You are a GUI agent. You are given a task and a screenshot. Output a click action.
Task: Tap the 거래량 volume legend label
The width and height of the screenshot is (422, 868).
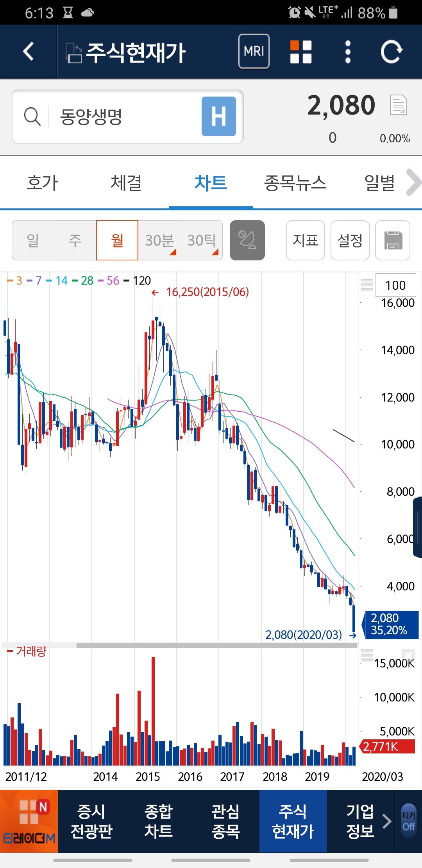pos(27,651)
